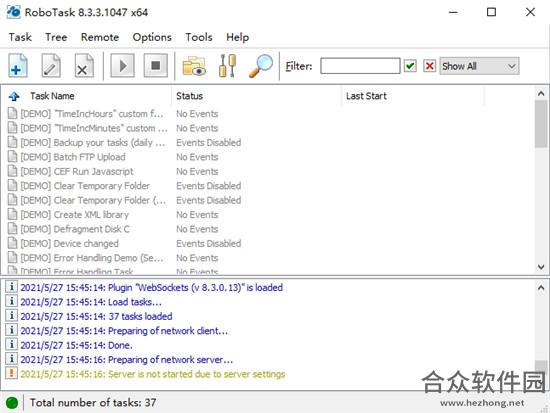Click the magnifying glass search icon

click(x=261, y=66)
